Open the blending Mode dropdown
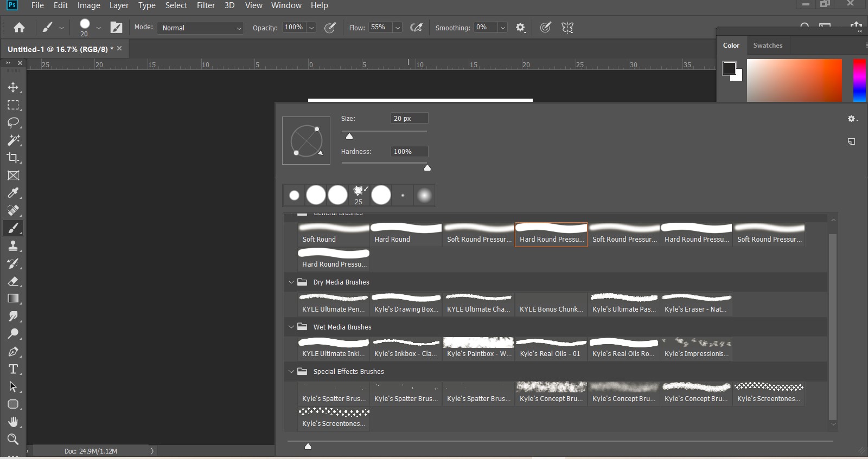Viewport: 868px width, 459px height. [200, 28]
